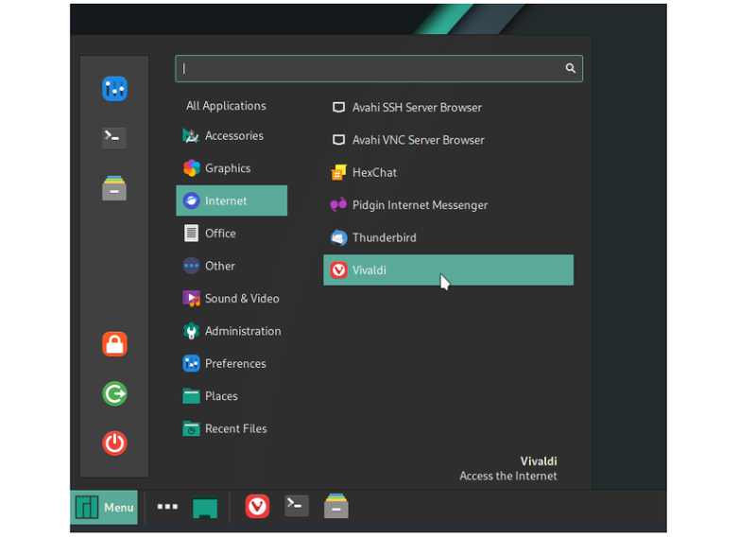Viewport: 756px width, 538px height.
Task: Select the Internet category
Action: coord(232,200)
